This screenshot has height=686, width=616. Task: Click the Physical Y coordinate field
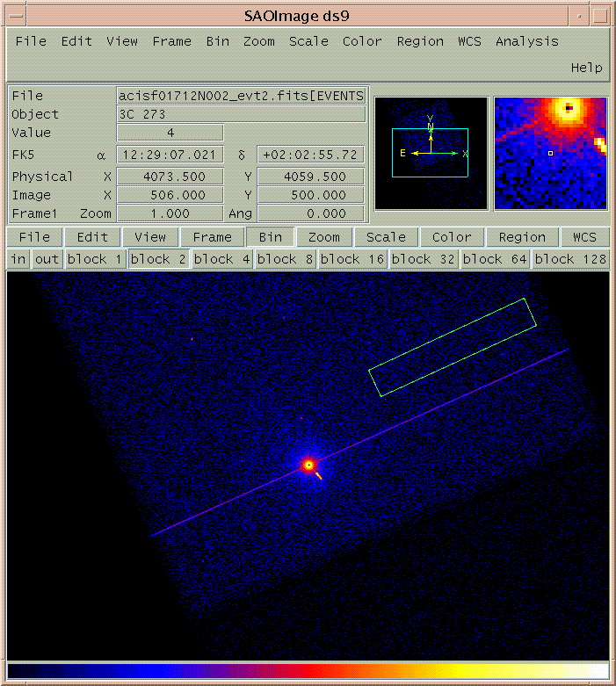311,177
